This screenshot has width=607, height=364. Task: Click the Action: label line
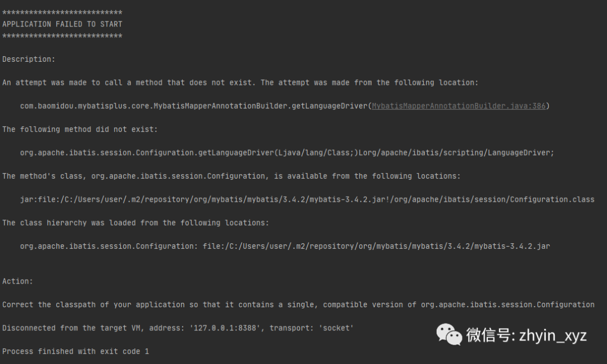pyautogui.click(x=17, y=281)
